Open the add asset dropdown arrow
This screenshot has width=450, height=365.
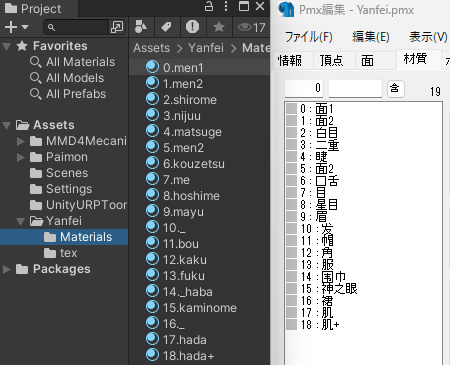[x=25, y=27]
